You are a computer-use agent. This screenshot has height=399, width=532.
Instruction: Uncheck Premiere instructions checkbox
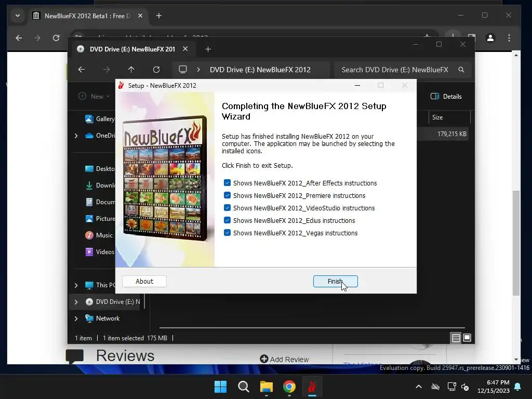[228, 195]
